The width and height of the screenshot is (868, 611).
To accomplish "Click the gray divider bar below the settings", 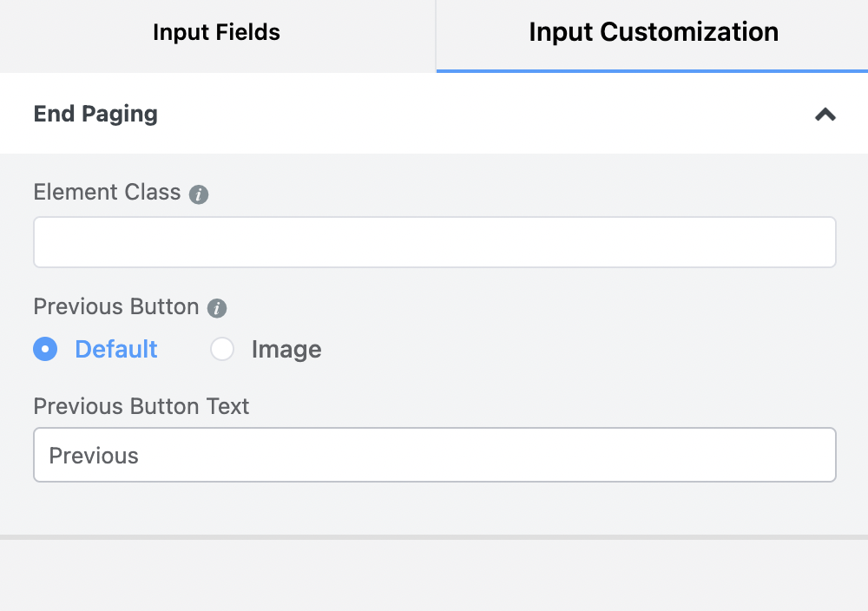I will 434,537.
